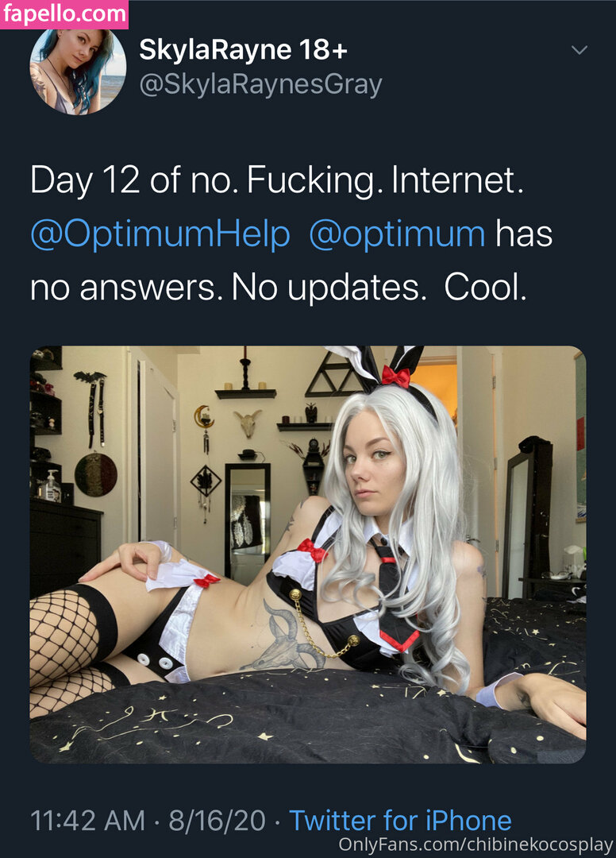Click the OnlyFans.com/chibinekocosplay watermark
The image size is (616, 858).
(475, 844)
